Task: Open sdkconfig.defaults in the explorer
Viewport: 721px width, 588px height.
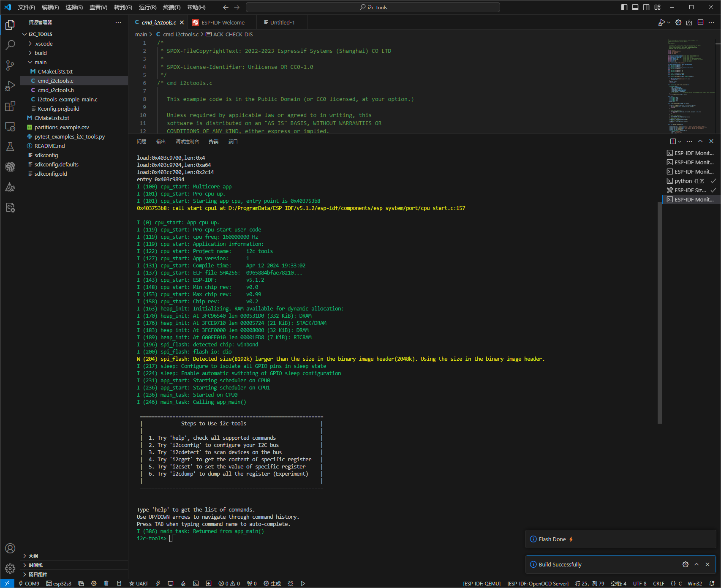Action: [x=57, y=164]
